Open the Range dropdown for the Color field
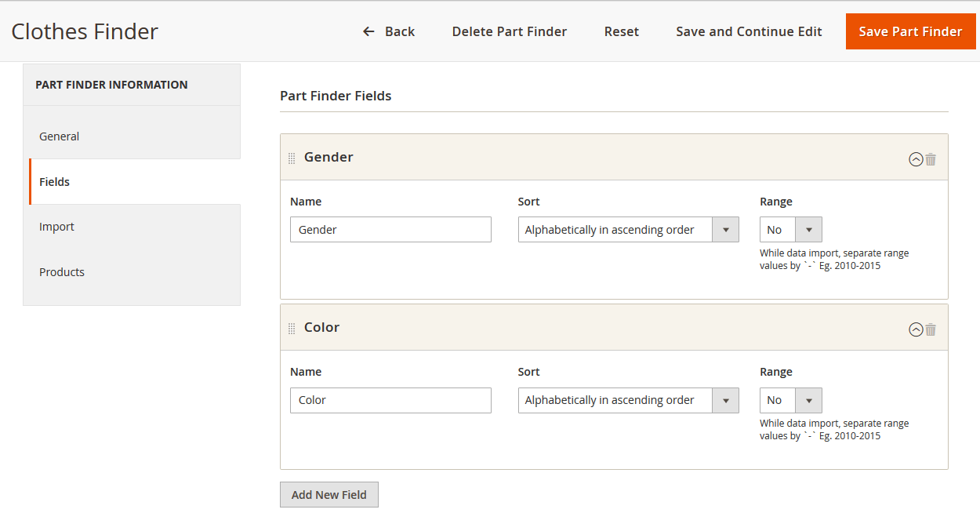The height and width of the screenshot is (513, 980). [x=808, y=400]
